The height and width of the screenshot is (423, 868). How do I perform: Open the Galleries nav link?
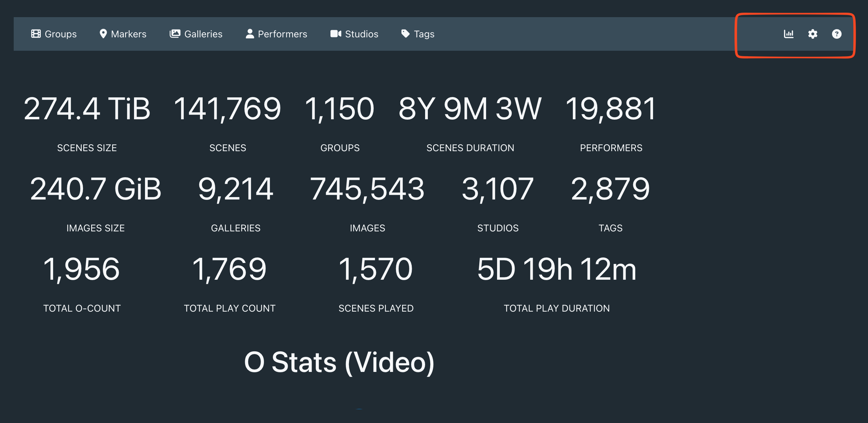[203, 34]
